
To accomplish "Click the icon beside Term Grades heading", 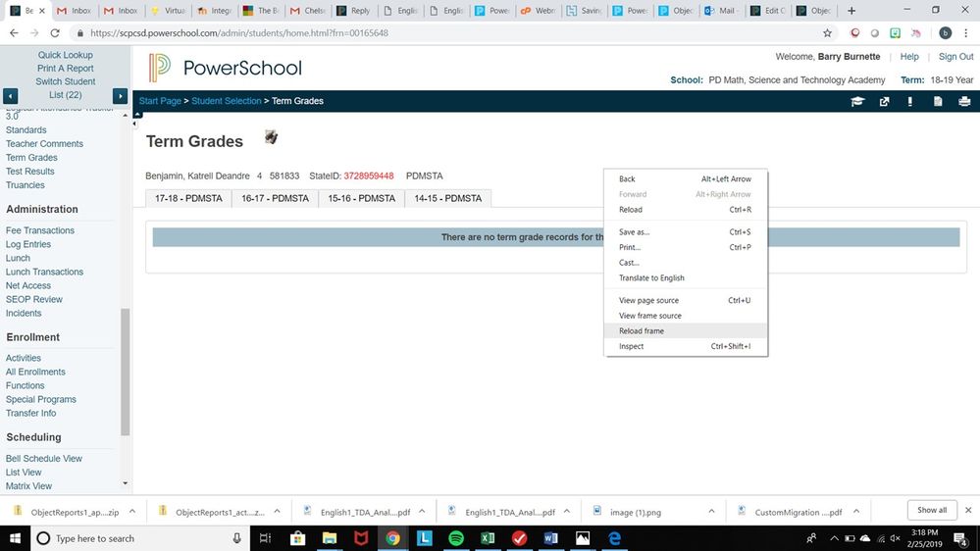I will (x=271, y=137).
